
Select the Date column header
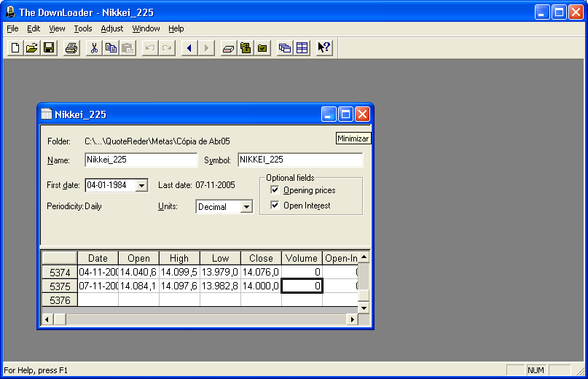(x=98, y=258)
